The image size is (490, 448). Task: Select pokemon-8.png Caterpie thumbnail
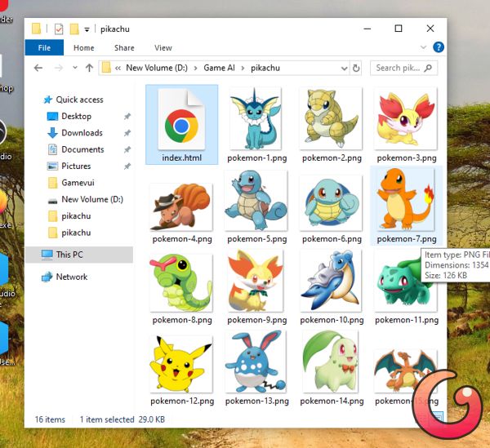point(181,283)
